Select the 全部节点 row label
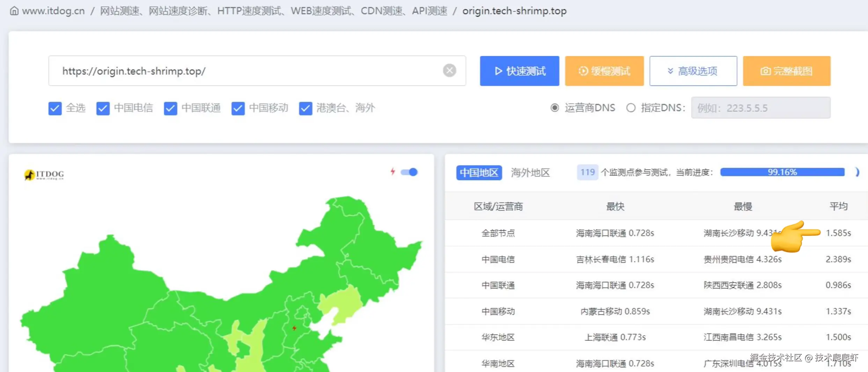This screenshot has width=868, height=372. click(498, 233)
